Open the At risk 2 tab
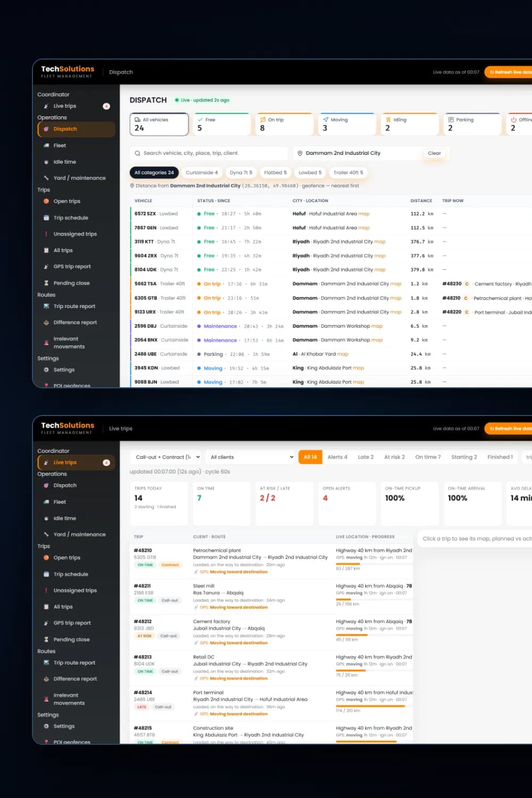This screenshot has width=532, height=798. [394, 457]
